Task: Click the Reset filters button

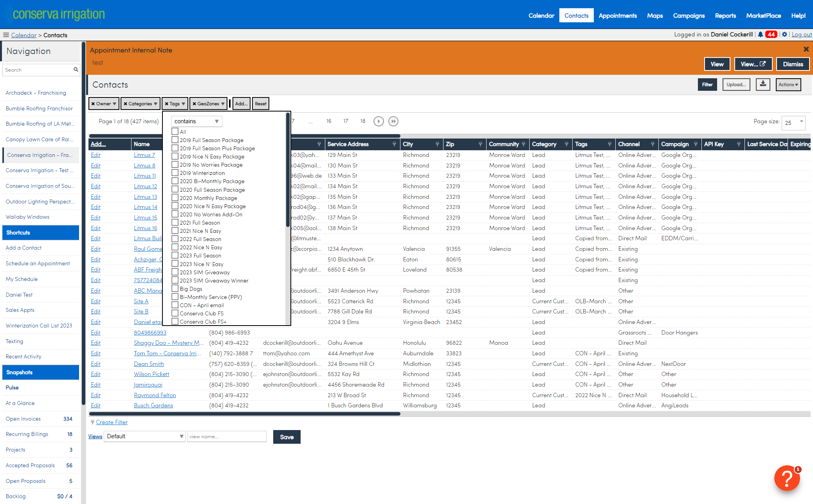Action: pos(261,104)
